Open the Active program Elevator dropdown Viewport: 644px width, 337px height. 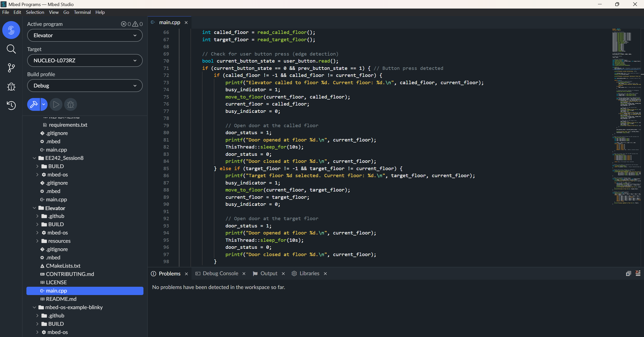[85, 35]
